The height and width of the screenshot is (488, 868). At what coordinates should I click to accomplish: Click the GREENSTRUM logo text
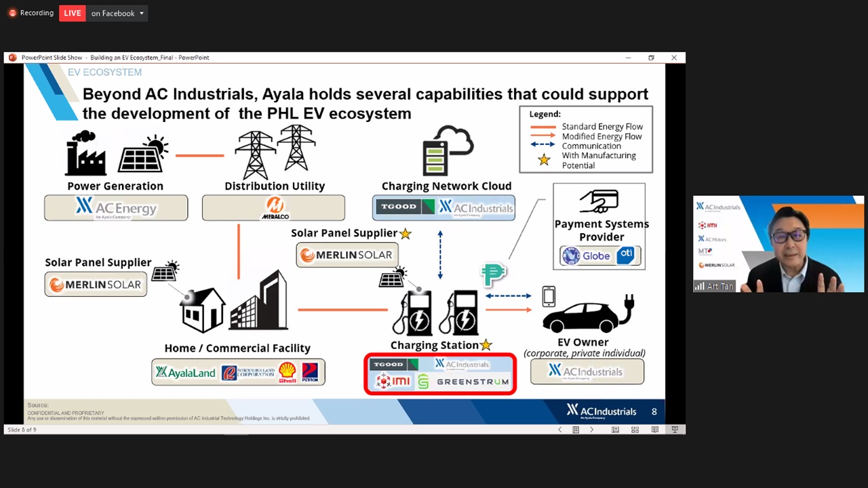point(472,382)
